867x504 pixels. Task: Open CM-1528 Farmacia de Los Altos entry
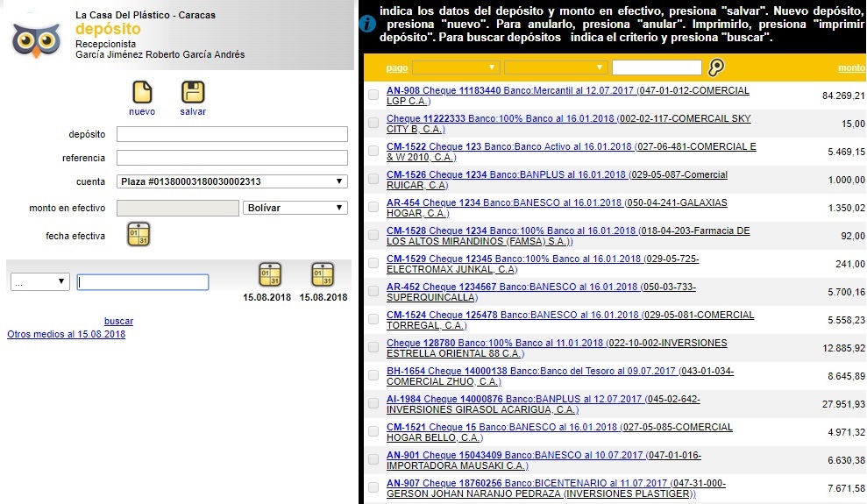click(x=568, y=236)
